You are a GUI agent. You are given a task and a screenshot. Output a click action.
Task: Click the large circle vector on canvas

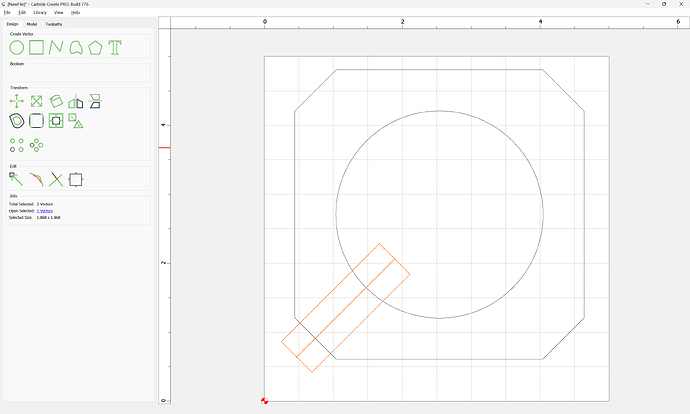point(543,215)
